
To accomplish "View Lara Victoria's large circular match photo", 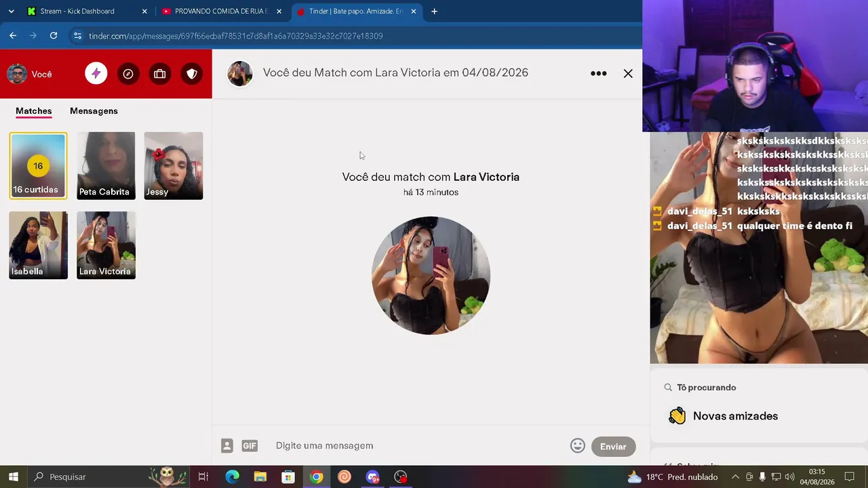I will pos(431,276).
